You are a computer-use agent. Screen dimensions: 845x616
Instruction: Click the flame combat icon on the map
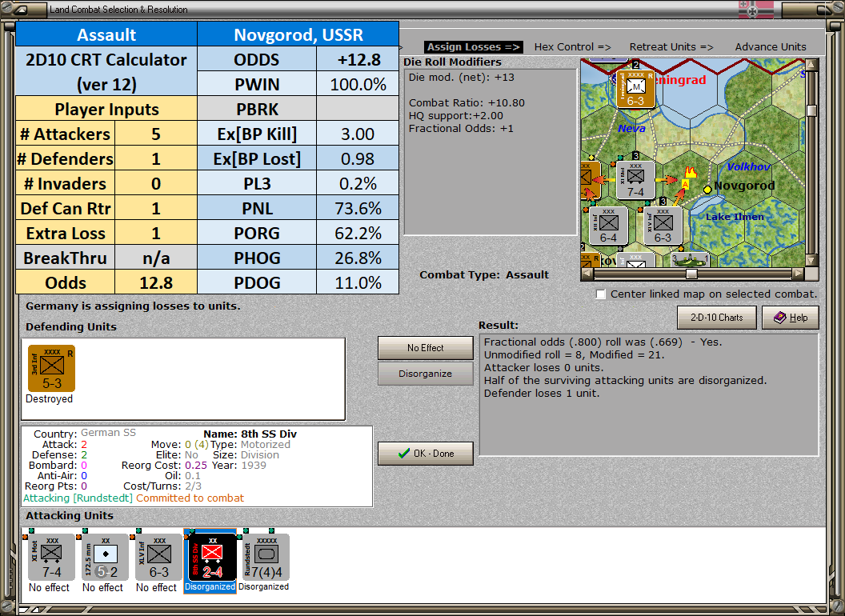click(691, 173)
